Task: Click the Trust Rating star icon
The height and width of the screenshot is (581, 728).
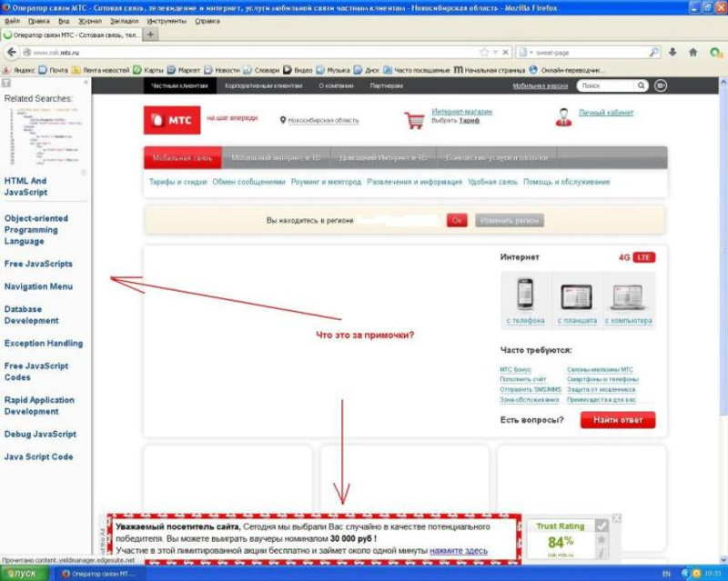Action: [x=602, y=539]
